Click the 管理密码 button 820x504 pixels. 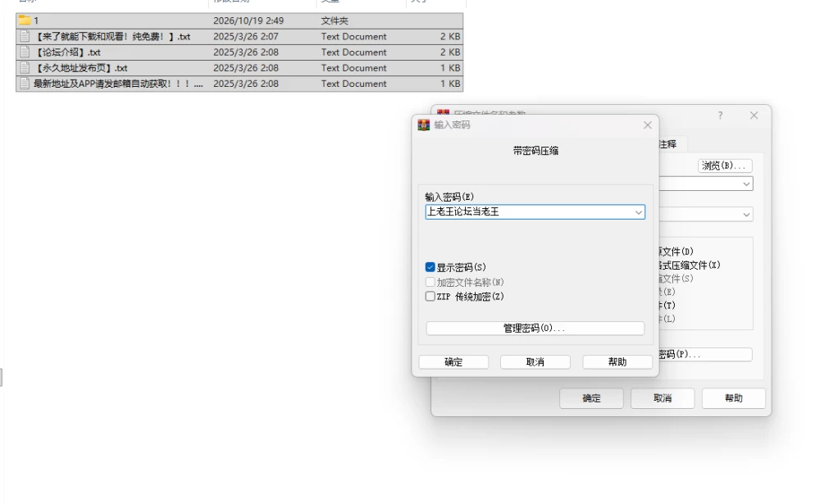[535, 328]
